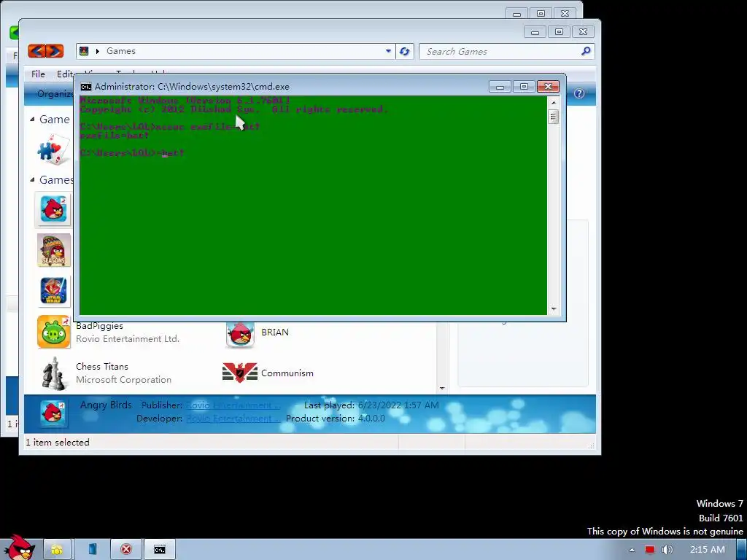747x560 pixels.
Task: Click the Product version 4.0.0.0 value
Action: click(x=371, y=419)
